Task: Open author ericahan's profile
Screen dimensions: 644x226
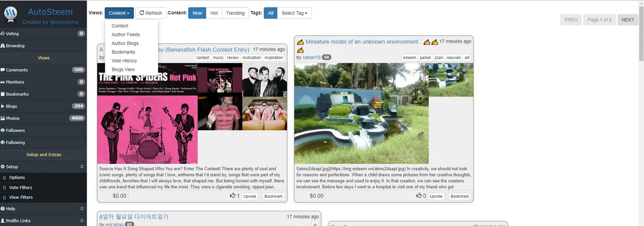Action: 114,224
